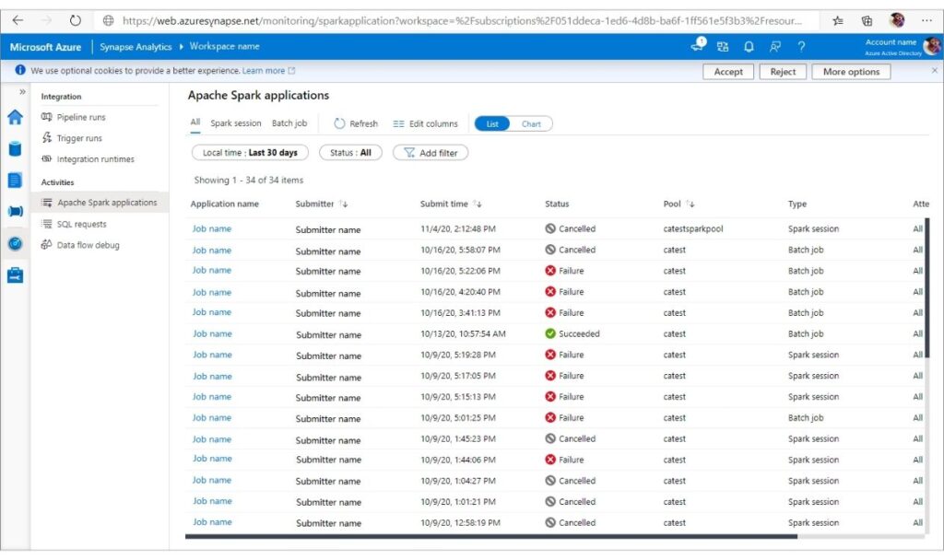Open browser profile avatar

point(897,20)
